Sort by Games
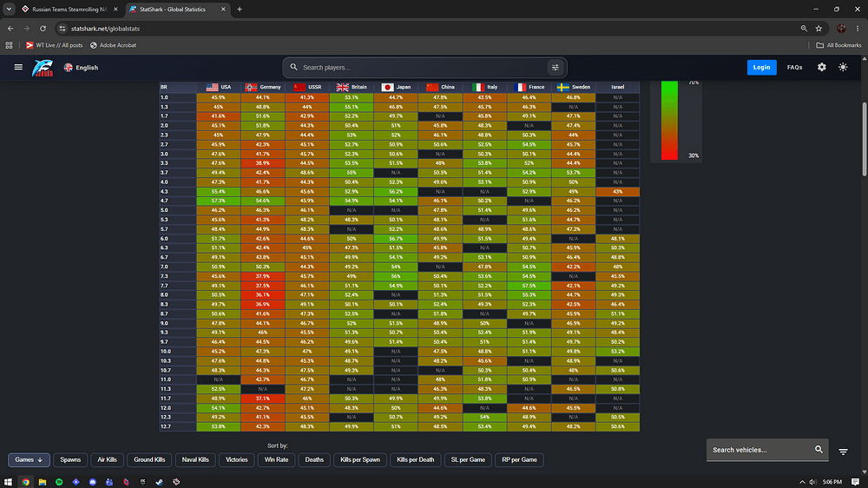 (x=29, y=459)
